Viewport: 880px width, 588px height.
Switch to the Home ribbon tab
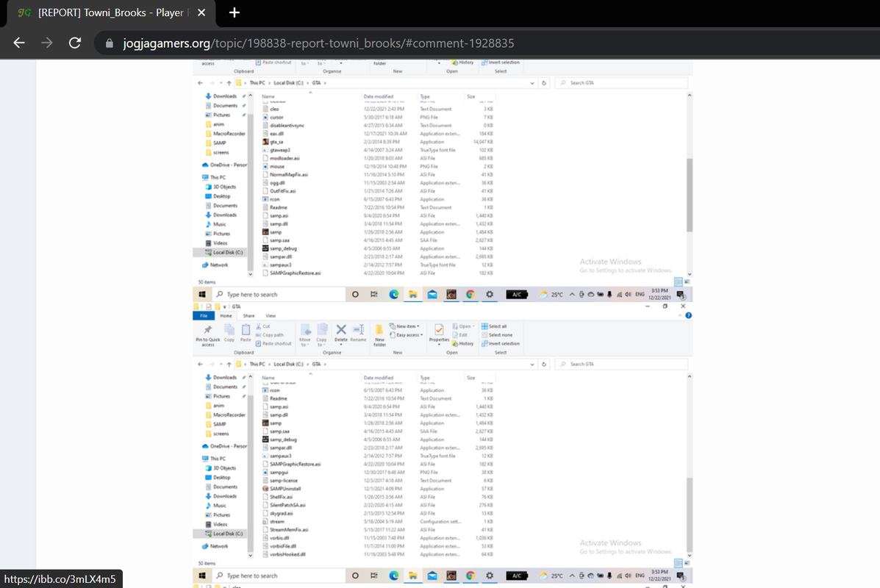tap(226, 316)
